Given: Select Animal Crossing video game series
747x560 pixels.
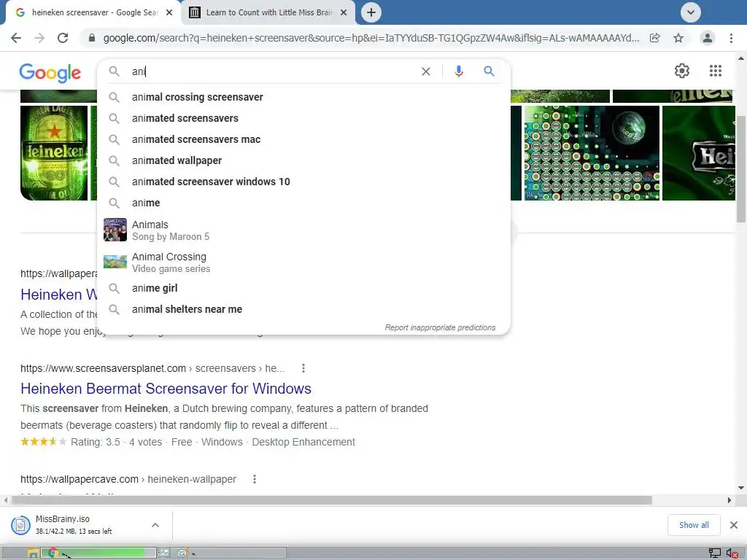Looking at the screenshot, I should coord(303,262).
